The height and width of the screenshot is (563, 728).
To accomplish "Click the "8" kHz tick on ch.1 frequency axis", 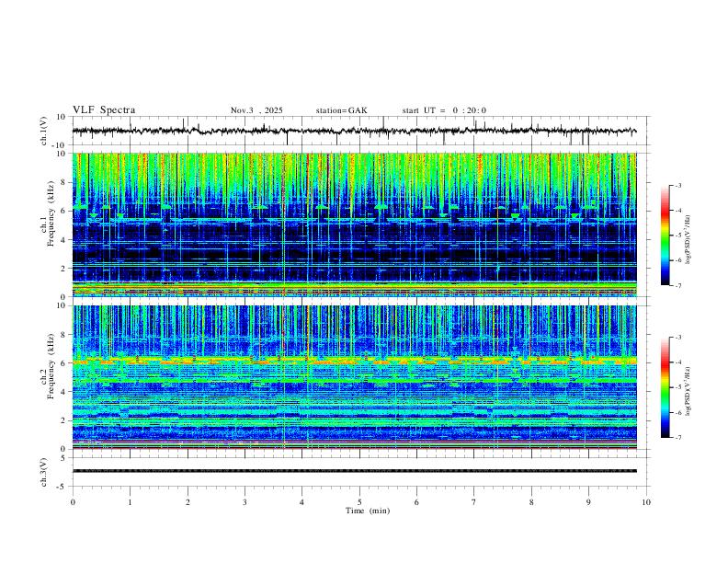I will [64, 182].
